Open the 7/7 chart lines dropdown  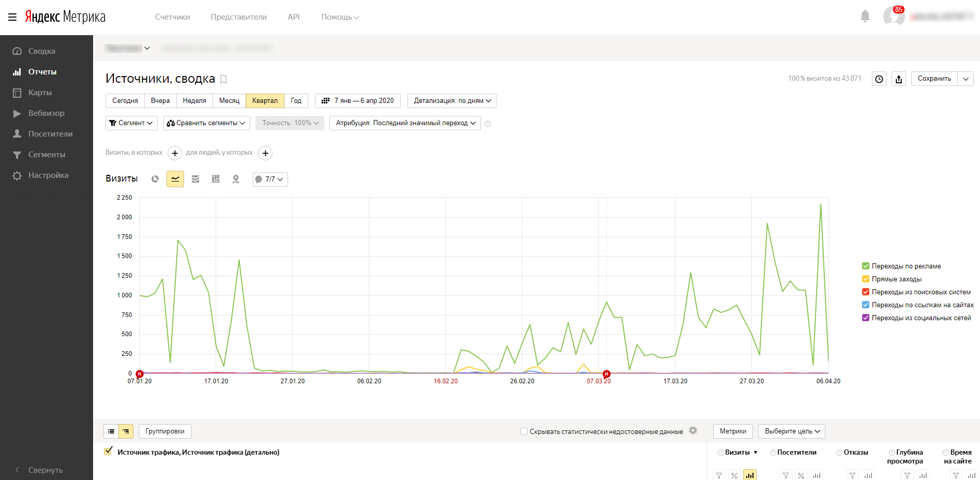(x=270, y=179)
